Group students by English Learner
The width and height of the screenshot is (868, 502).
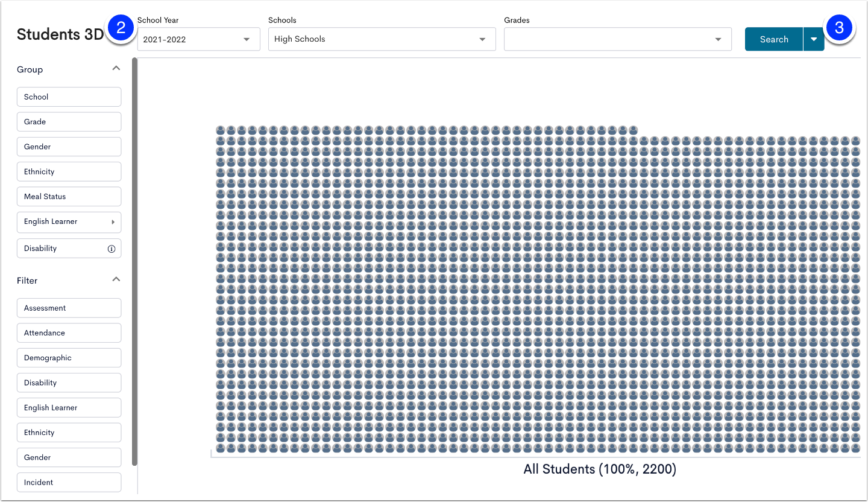pos(69,222)
